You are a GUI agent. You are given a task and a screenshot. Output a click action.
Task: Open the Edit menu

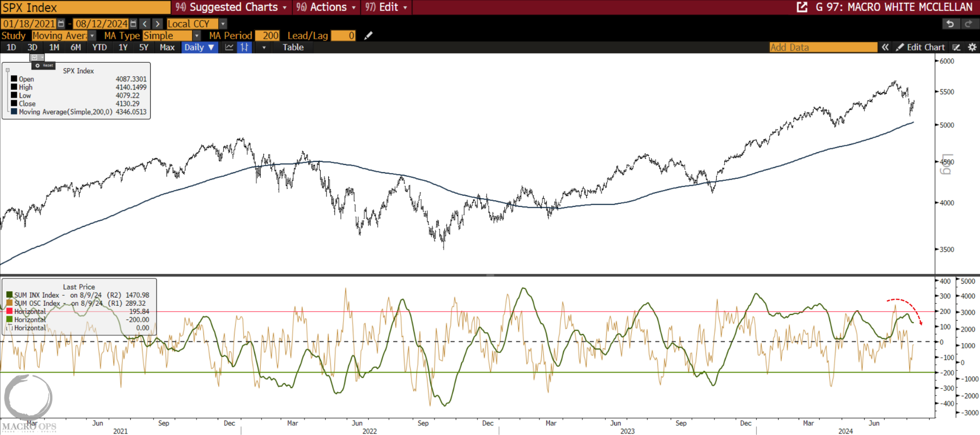(386, 7)
